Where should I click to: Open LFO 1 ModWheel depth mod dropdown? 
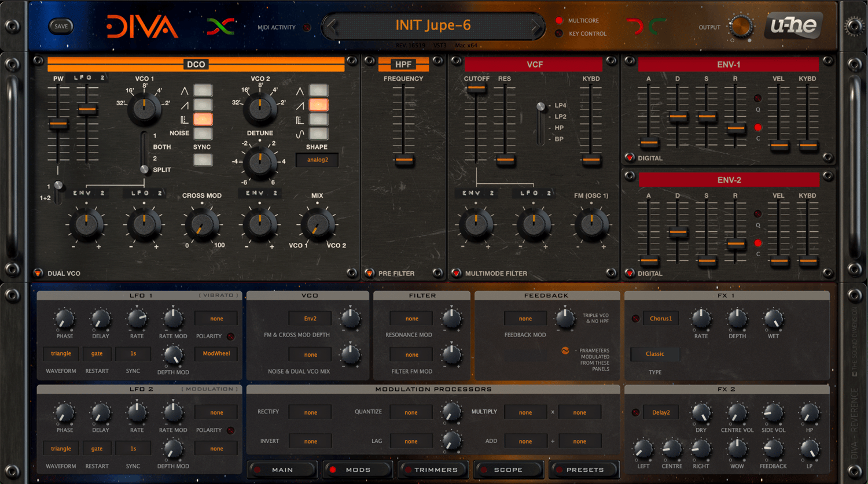coord(216,353)
